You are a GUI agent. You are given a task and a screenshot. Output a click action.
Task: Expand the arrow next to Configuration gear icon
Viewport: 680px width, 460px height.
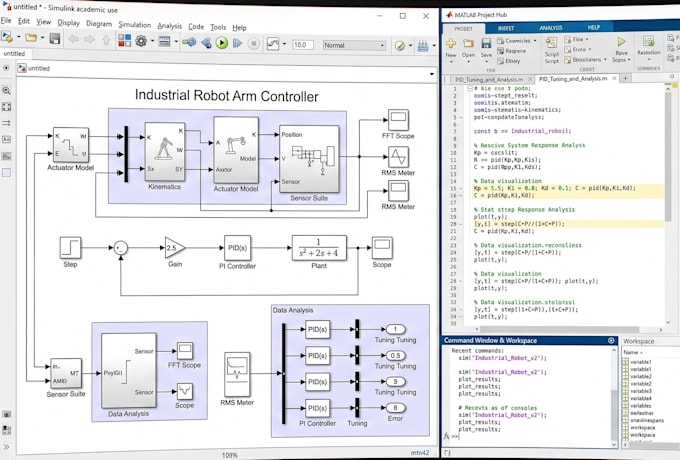point(152,42)
